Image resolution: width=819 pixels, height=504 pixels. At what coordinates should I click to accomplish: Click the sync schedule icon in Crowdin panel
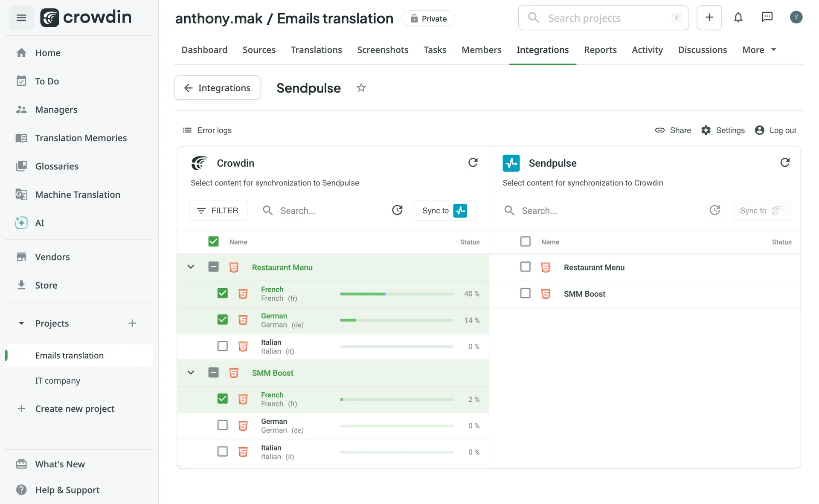[397, 210]
